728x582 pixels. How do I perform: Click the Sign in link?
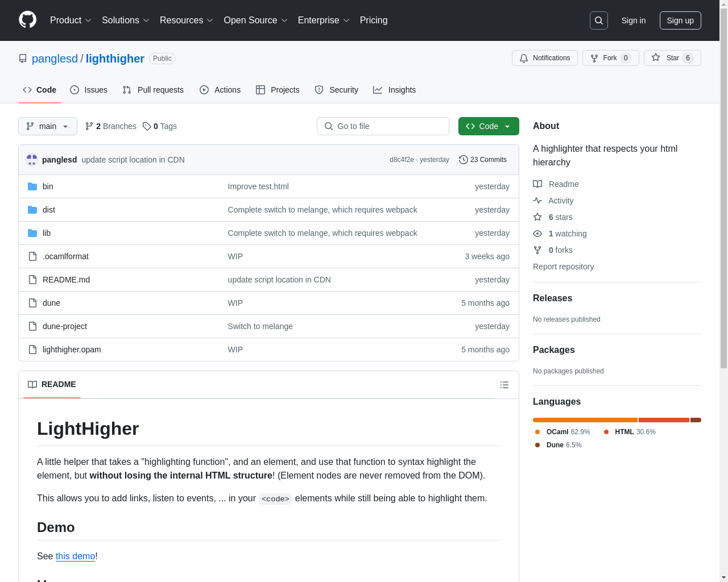pyautogui.click(x=634, y=20)
